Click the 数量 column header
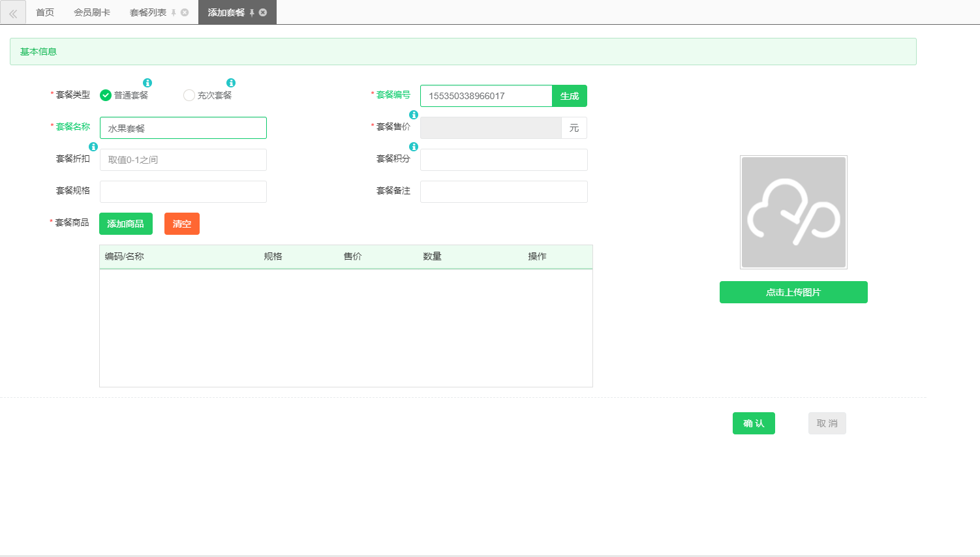Image resolution: width=980 pixels, height=557 pixels. point(432,256)
